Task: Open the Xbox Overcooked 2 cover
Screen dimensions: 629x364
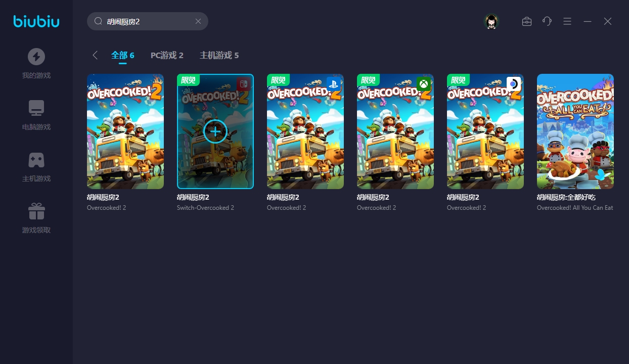Action: pos(395,131)
